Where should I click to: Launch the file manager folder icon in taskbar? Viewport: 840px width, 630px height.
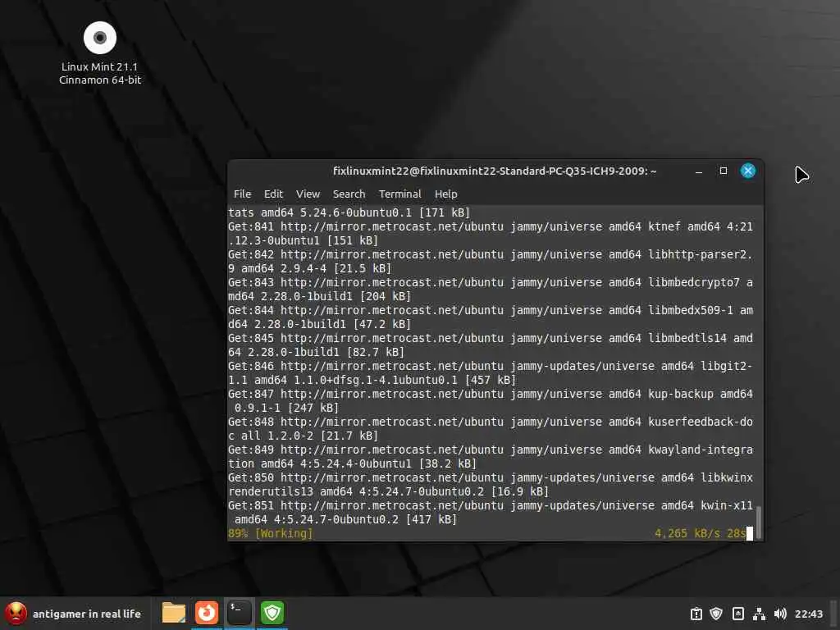[x=174, y=613]
